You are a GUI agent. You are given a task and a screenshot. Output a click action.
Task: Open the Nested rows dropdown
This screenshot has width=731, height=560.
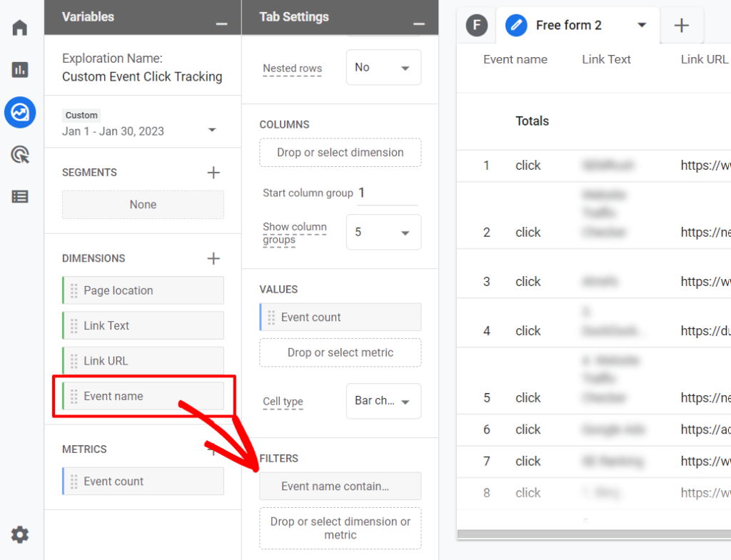(383, 67)
